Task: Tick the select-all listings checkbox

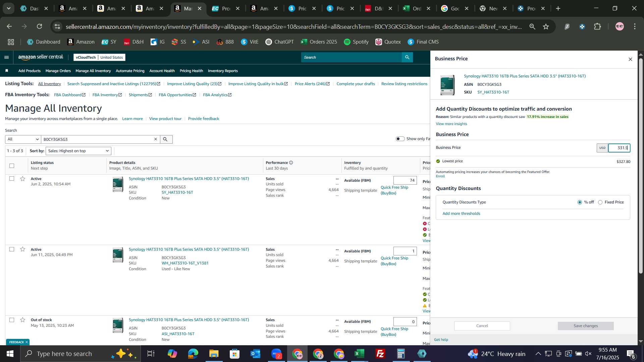Action: click(x=12, y=166)
